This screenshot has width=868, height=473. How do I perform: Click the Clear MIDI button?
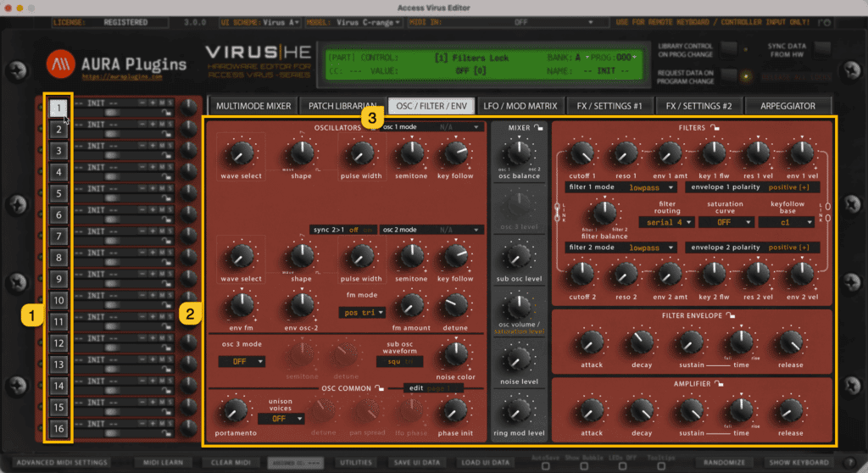point(231,463)
